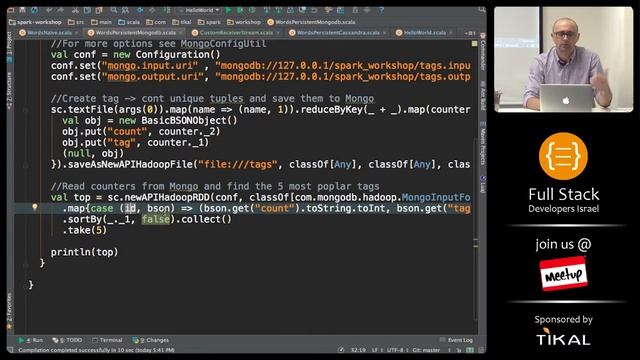Viewport: 640px width, 360px height.
Task: Click the com folder breadcrumb
Action: 156,22
